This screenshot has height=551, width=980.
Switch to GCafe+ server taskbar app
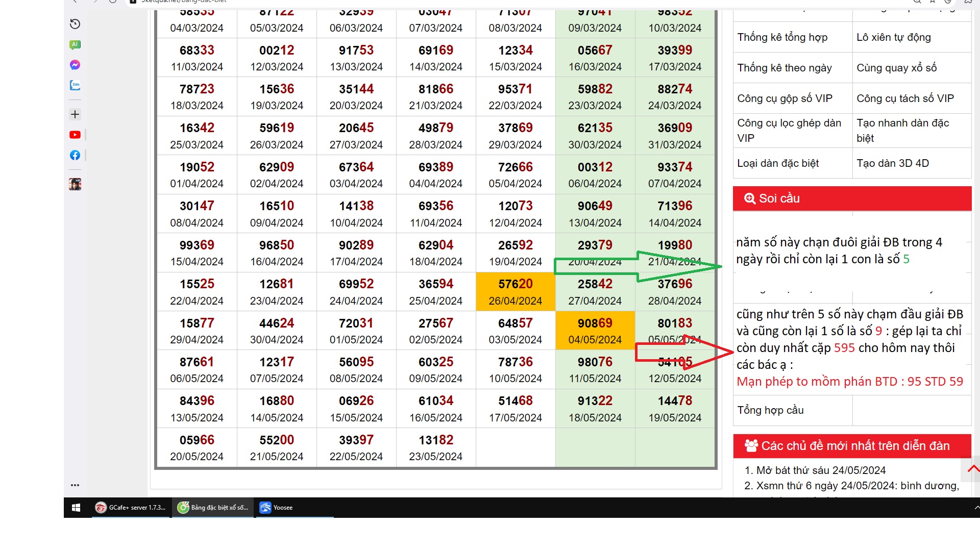131,508
